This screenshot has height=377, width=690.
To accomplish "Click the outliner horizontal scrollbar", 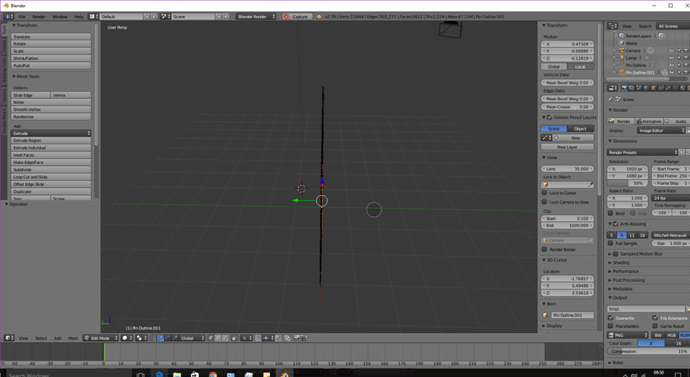I will click(638, 79).
